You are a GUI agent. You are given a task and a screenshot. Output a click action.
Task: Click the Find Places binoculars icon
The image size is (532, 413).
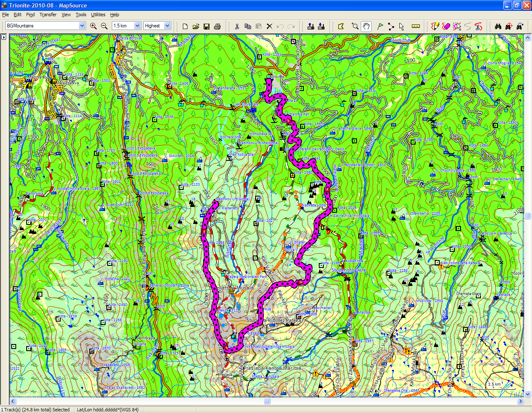[x=498, y=26]
